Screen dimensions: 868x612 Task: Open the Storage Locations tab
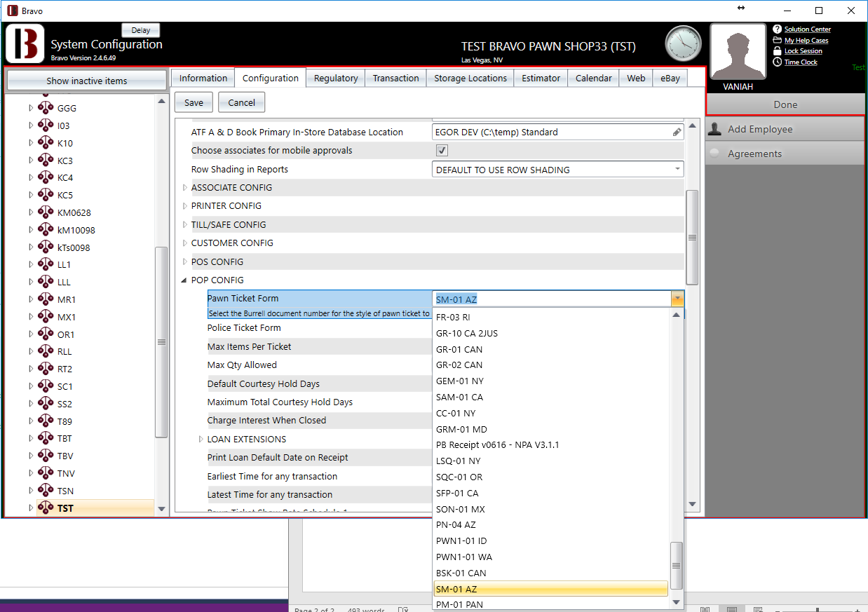tap(470, 79)
